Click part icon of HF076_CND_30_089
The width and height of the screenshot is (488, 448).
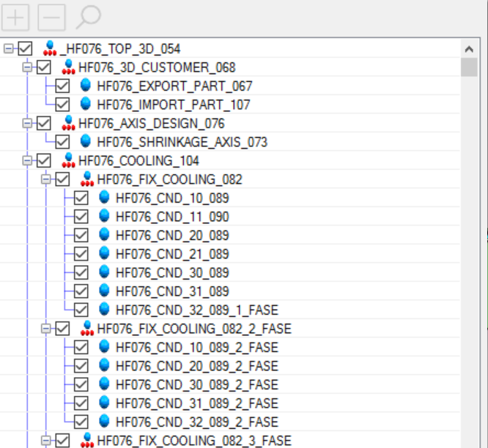(104, 272)
